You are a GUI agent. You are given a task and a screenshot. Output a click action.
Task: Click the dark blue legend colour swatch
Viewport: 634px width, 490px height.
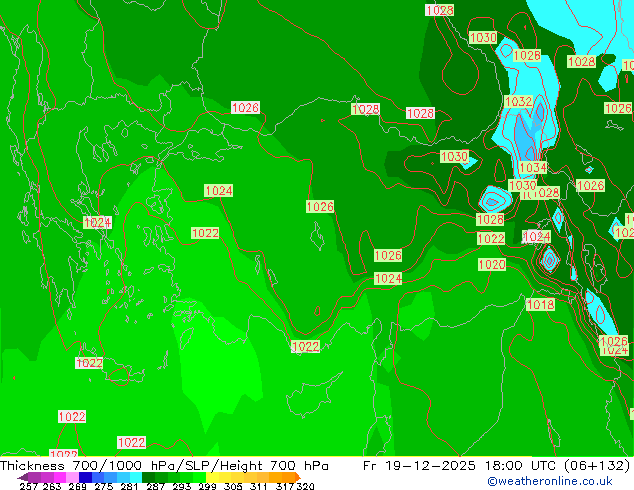[85, 477]
